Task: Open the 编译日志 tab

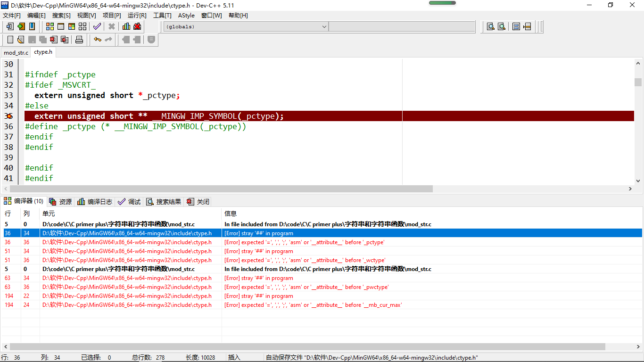Action: click(x=95, y=202)
